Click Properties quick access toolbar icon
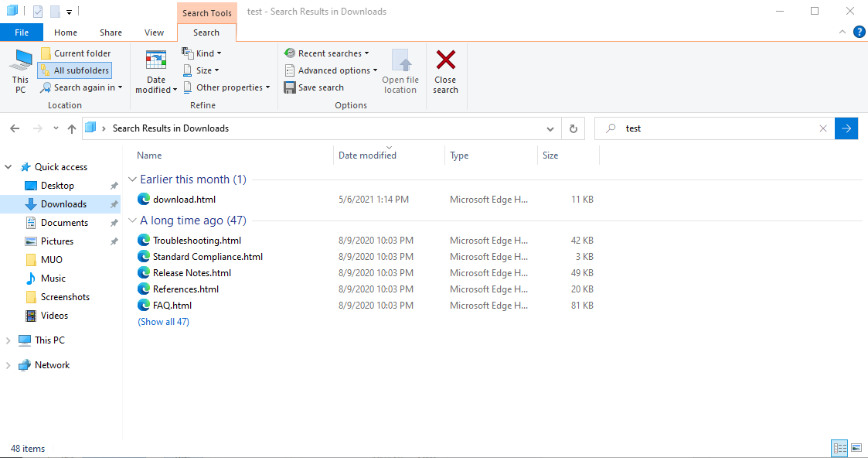 pyautogui.click(x=38, y=11)
